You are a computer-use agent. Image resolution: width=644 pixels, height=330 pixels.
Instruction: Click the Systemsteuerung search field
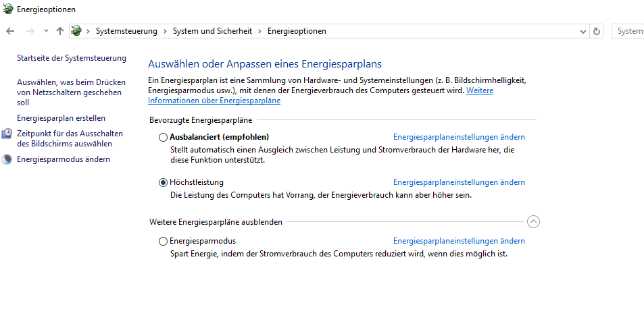(628, 31)
